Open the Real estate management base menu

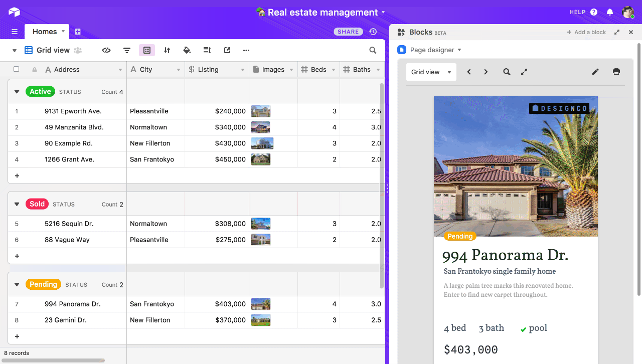coord(383,12)
